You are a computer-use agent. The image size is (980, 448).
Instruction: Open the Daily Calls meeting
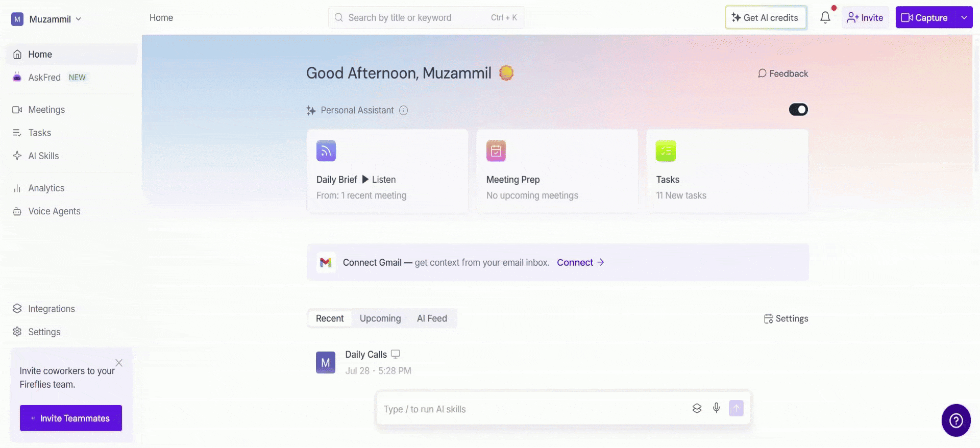click(366, 355)
